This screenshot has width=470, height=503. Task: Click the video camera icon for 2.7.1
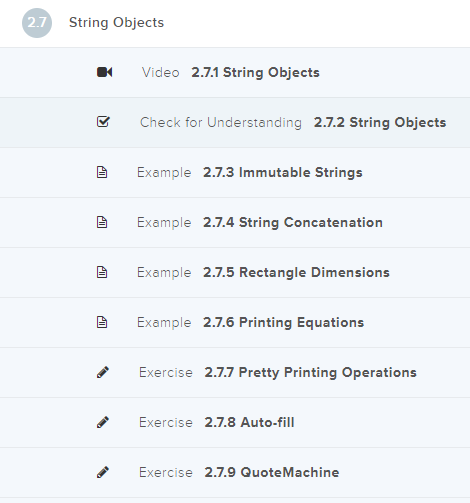(104, 72)
